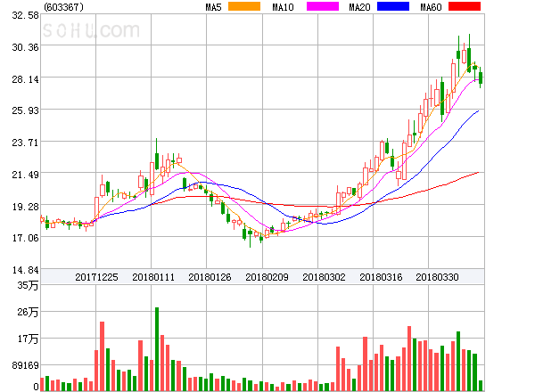This screenshot has width=535, height=392.
Task: Click the stock code (603367) text
Action: pos(63,7)
